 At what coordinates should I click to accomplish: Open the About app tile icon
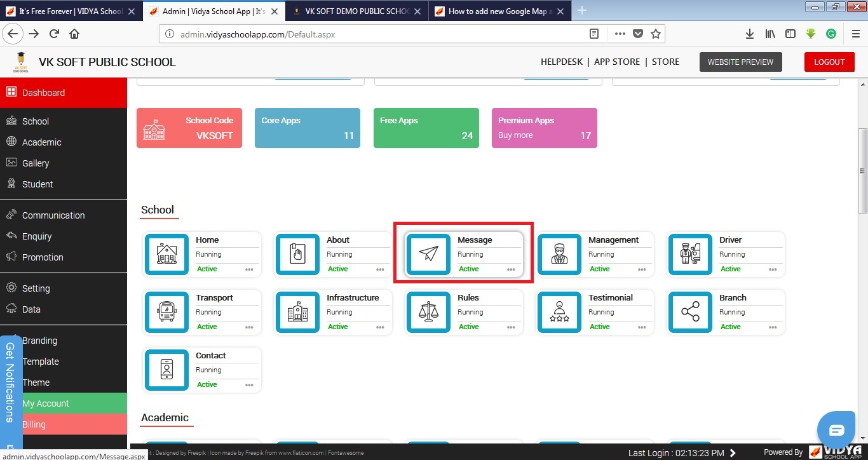[297, 254]
